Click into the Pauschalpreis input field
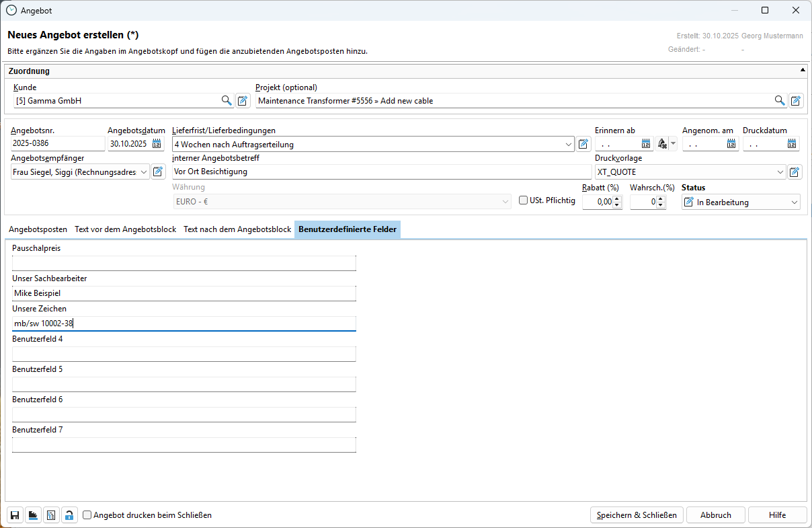The width and height of the screenshot is (812, 528). click(184, 263)
